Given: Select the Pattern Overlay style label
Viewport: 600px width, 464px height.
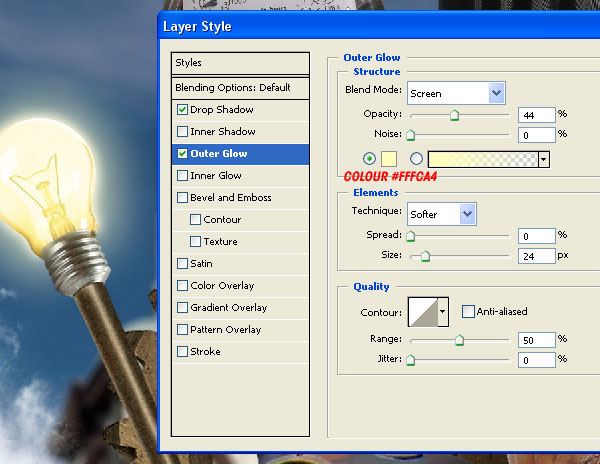Looking at the screenshot, I should 225,330.
